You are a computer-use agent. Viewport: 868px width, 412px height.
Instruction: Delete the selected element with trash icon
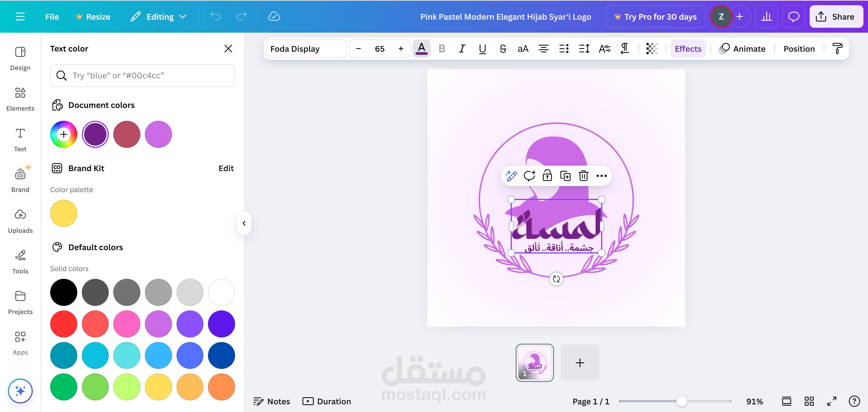[583, 176]
